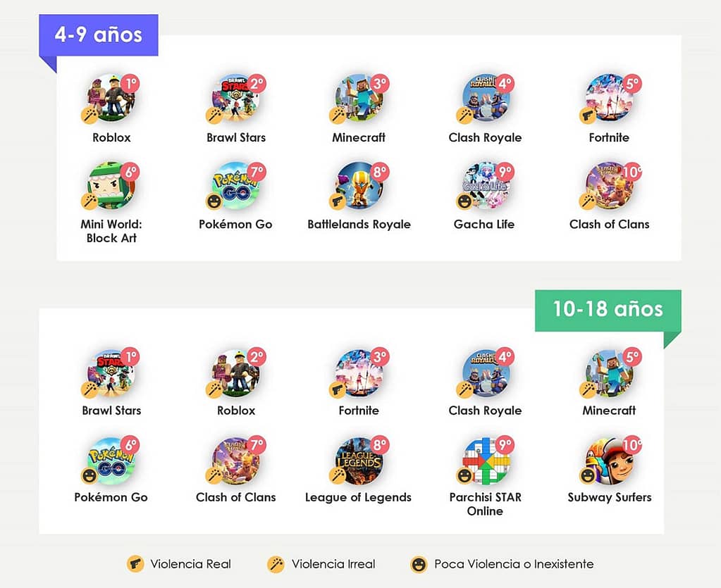Click the Battlelands Royale game icon
This screenshot has width=721, height=588.
[x=359, y=185]
